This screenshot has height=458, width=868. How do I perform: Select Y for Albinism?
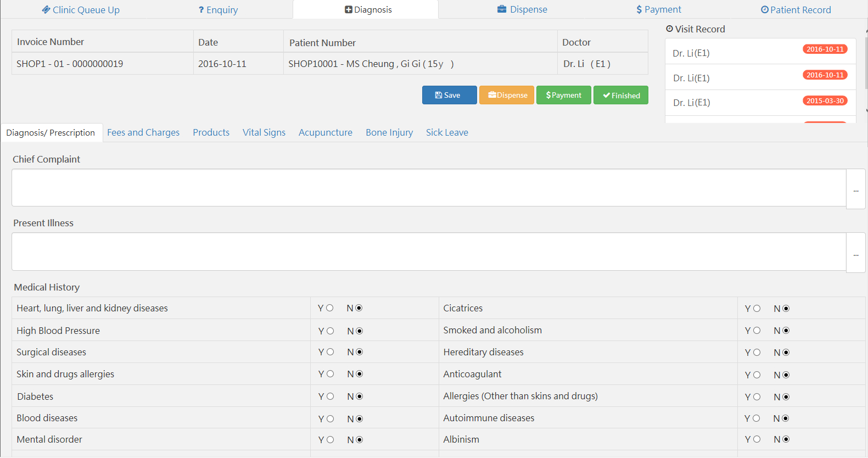click(757, 439)
